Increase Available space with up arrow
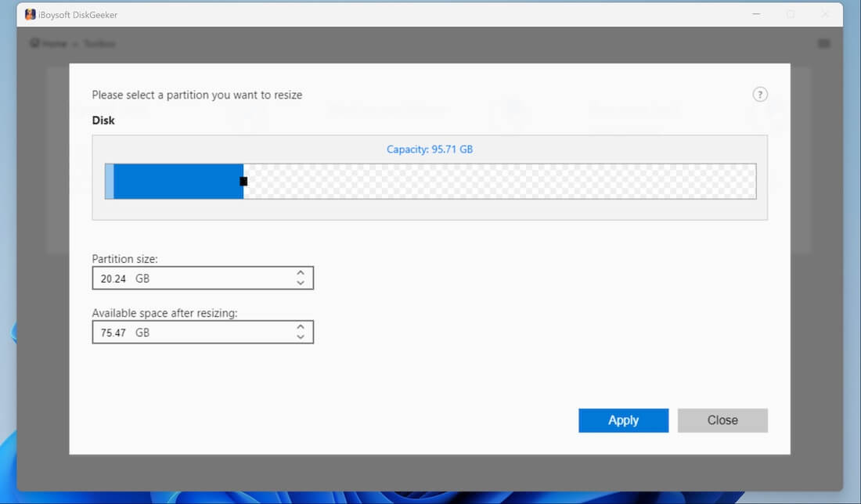 301,326
